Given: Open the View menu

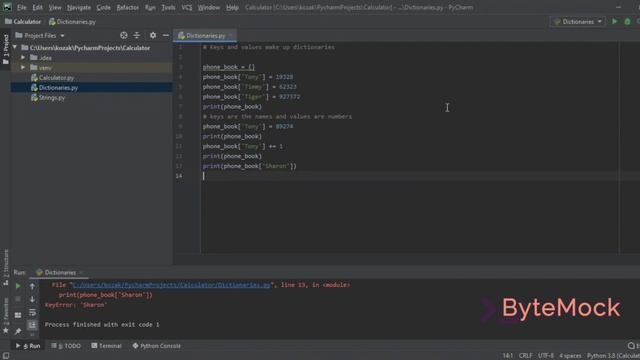Looking at the screenshot, I should (55, 7).
